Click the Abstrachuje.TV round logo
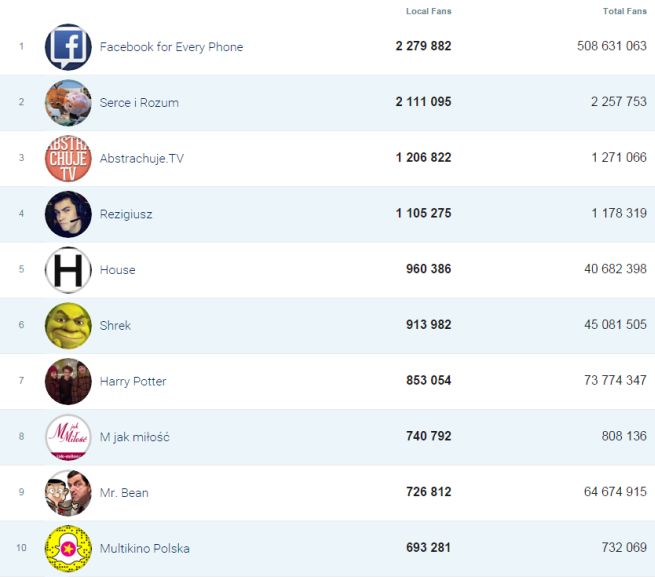This screenshot has height=577, width=655. [68, 158]
